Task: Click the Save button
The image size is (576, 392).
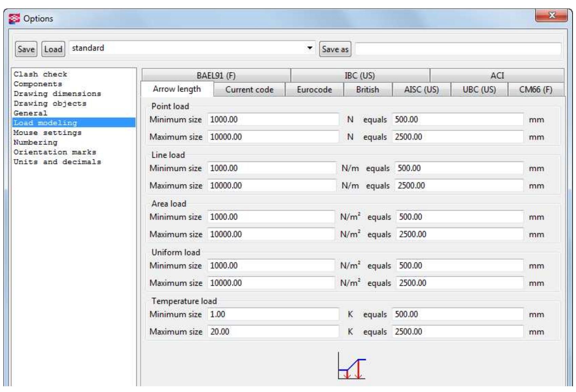Action: tap(25, 48)
